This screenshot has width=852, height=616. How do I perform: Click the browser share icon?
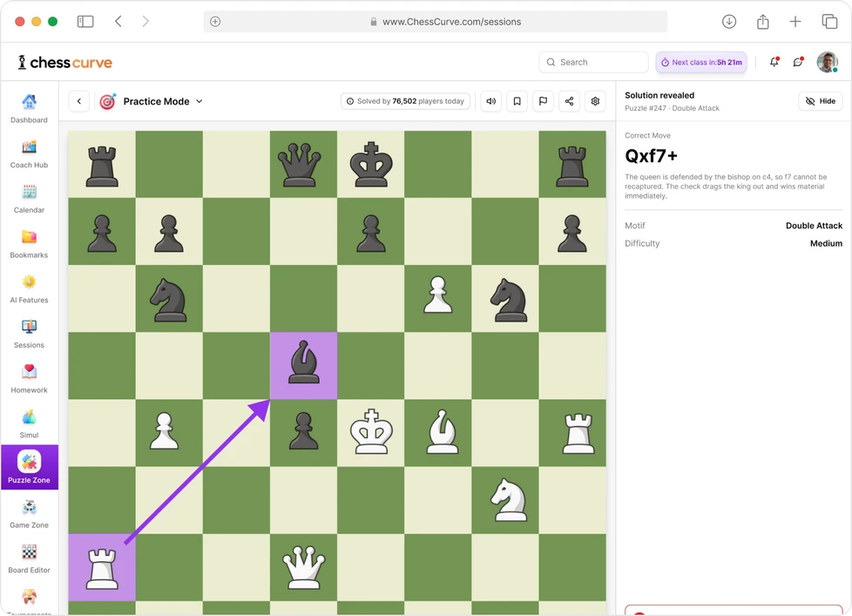click(x=763, y=22)
